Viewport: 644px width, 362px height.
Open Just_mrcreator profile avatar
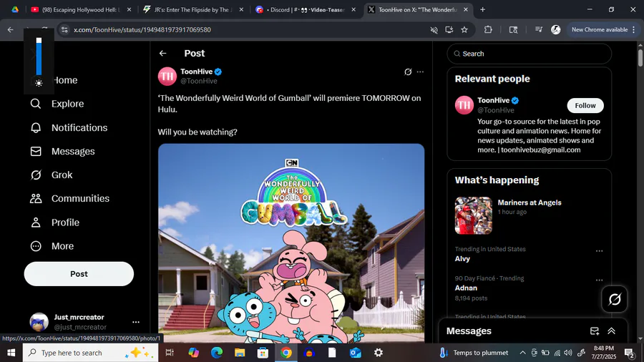(39, 322)
